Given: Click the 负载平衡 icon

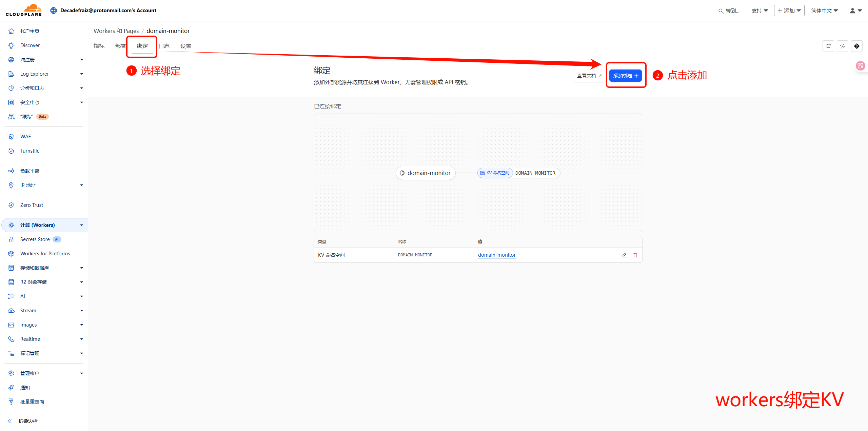Looking at the screenshot, I should pyautogui.click(x=11, y=171).
